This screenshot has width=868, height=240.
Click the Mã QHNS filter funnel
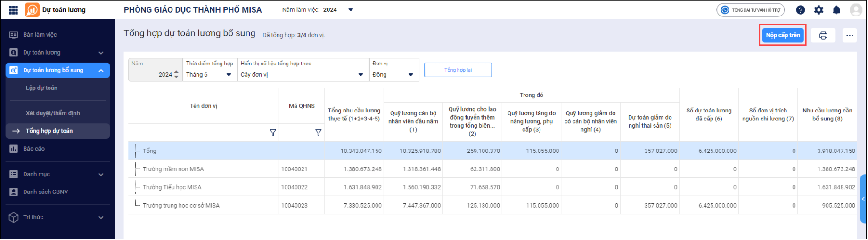319,133
